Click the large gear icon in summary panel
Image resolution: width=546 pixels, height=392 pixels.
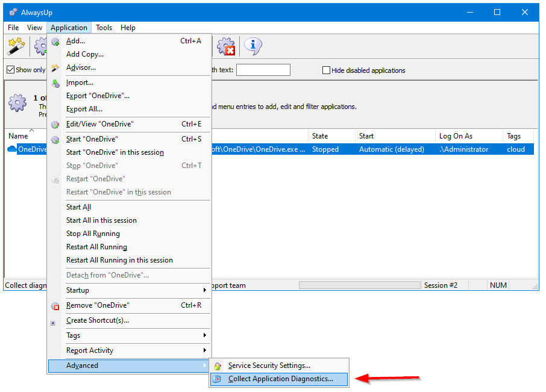point(17,102)
